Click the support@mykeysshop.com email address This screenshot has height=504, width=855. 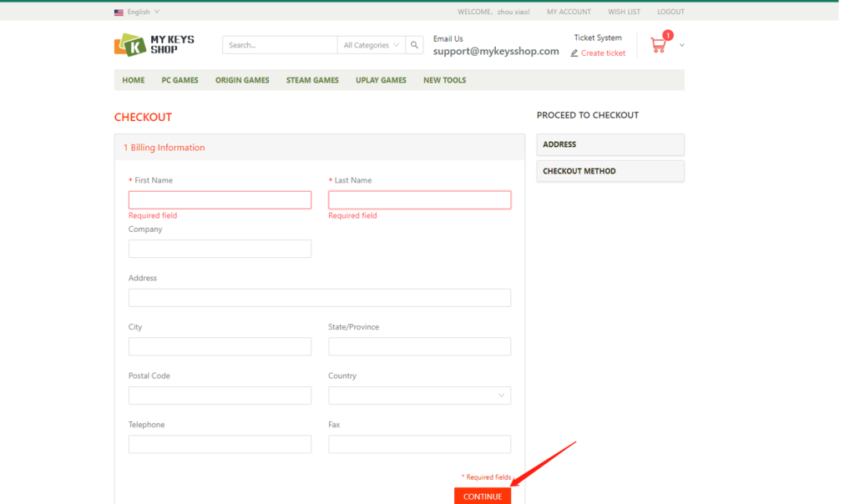(x=496, y=51)
